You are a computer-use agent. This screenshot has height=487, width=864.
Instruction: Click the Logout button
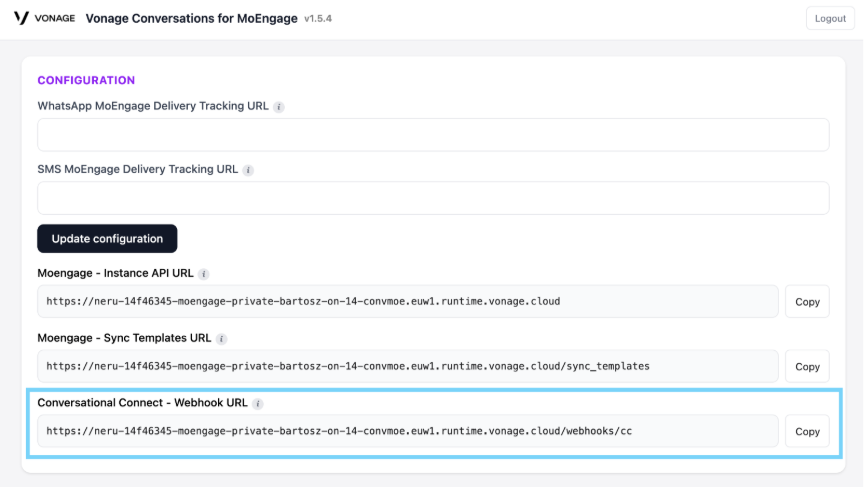tap(830, 18)
